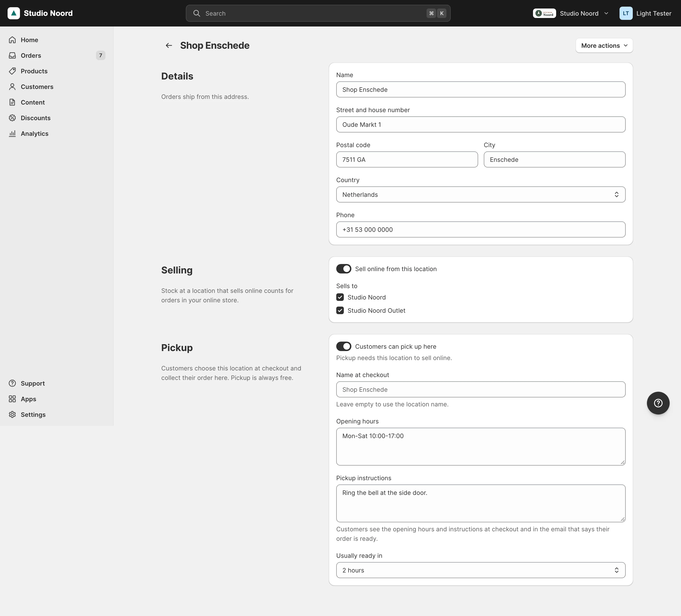Click the Discounts badge icon
Image resolution: width=681 pixels, height=616 pixels.
(13, 118)
